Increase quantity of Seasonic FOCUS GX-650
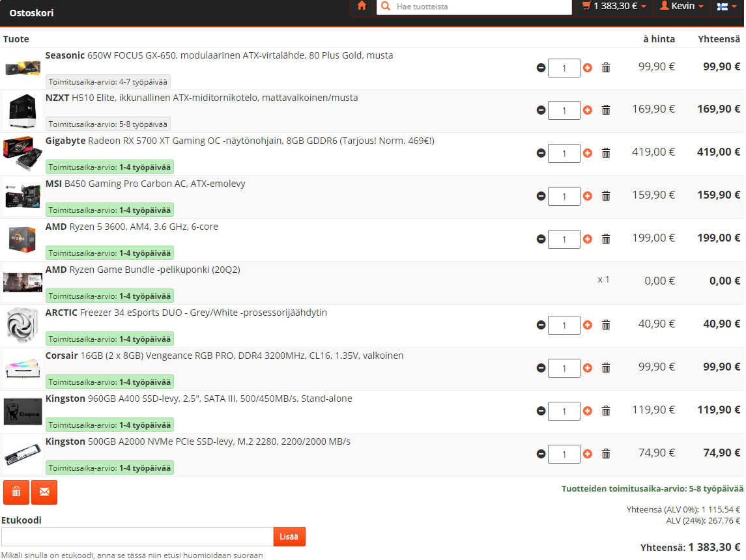This screenshot has width=746, height=560. pos(588,68)
